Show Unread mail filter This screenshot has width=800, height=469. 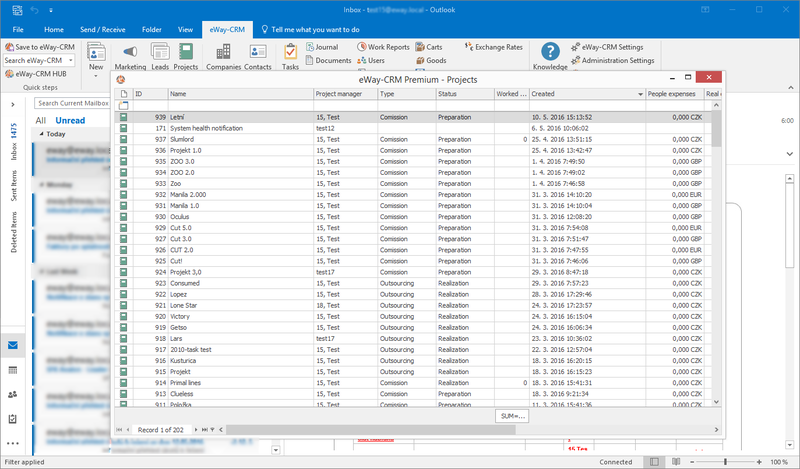[x=70, y=120]
